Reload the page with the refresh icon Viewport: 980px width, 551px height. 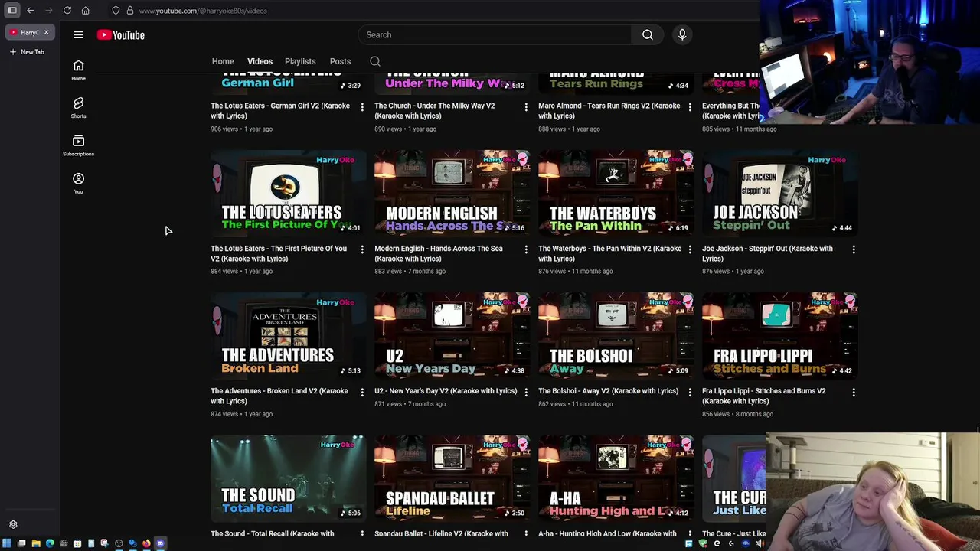[67, 10]
